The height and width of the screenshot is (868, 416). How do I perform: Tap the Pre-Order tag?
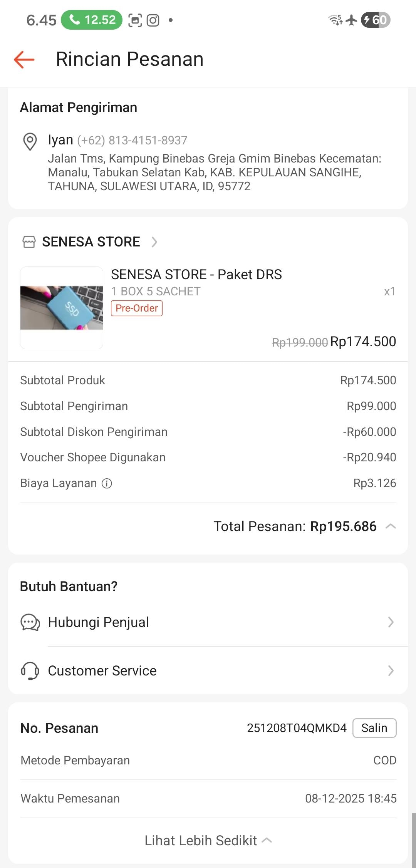[137, 308]
